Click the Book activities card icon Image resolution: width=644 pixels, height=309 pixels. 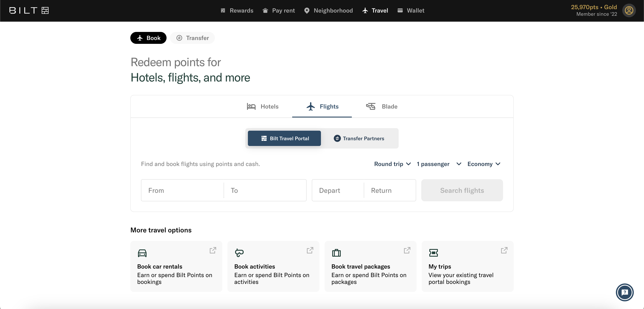pyautogui.click(x=239, y=253)
